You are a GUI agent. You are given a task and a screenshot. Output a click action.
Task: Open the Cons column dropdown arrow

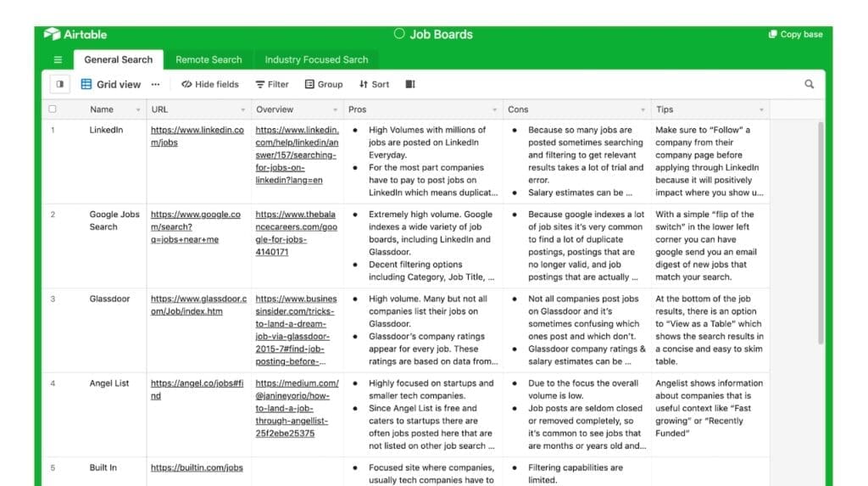[643, 109]
